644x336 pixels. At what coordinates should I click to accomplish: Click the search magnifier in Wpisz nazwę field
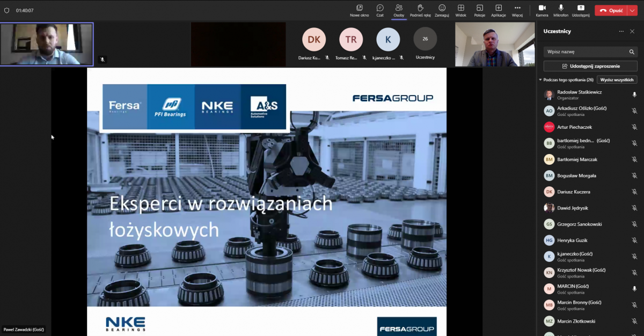632,52
